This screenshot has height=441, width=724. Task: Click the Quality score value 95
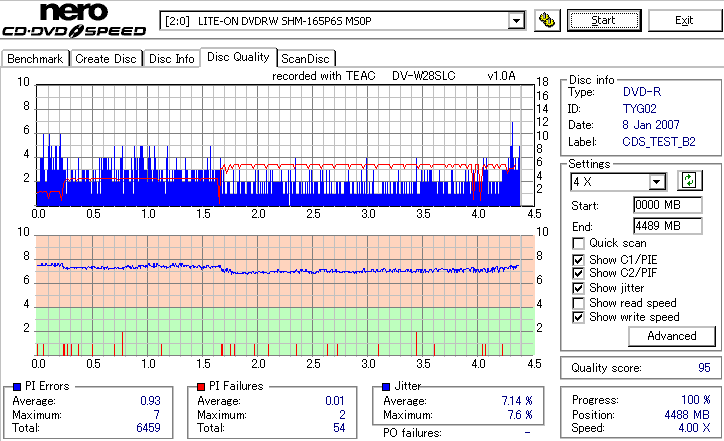704,368
